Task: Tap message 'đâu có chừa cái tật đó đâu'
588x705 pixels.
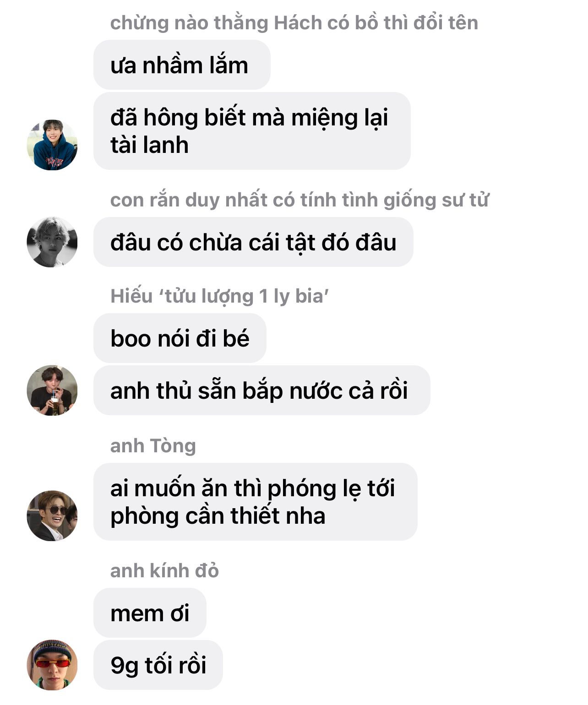Action: [x=253, y=242]
